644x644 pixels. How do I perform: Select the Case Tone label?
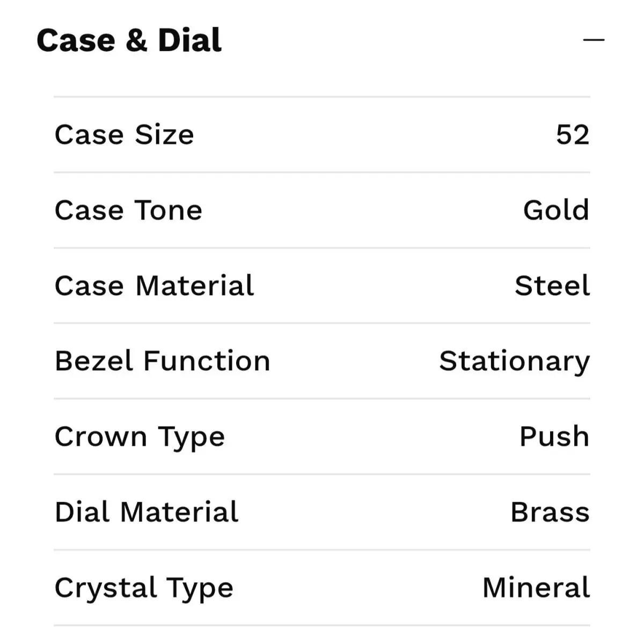(x=128, y=210)
